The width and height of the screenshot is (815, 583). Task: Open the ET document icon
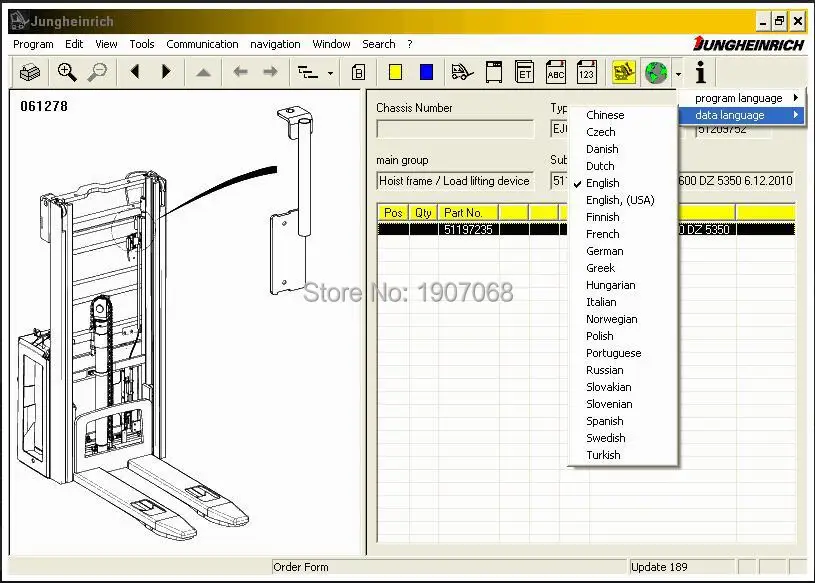click(x=524, y=72)
